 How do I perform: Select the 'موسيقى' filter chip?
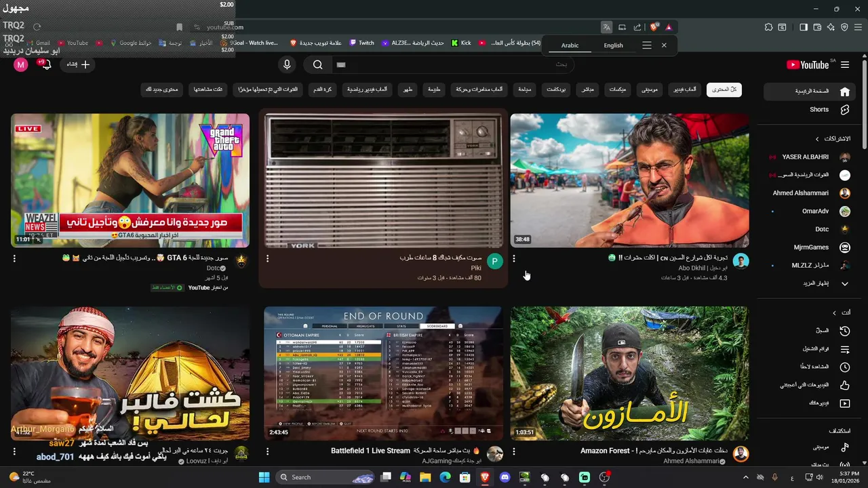[650, 89]
